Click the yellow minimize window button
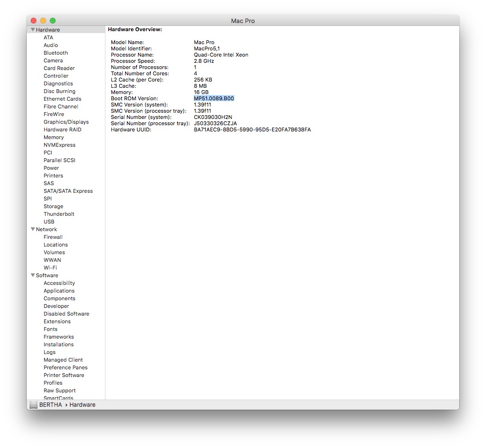 pos(43,21)
